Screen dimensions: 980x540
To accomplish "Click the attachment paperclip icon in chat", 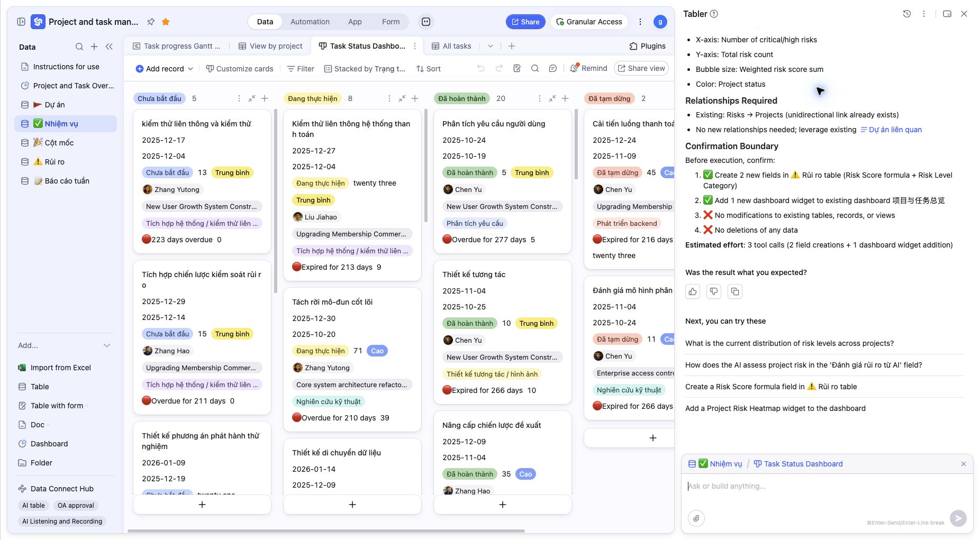I will tap(696, 518).
